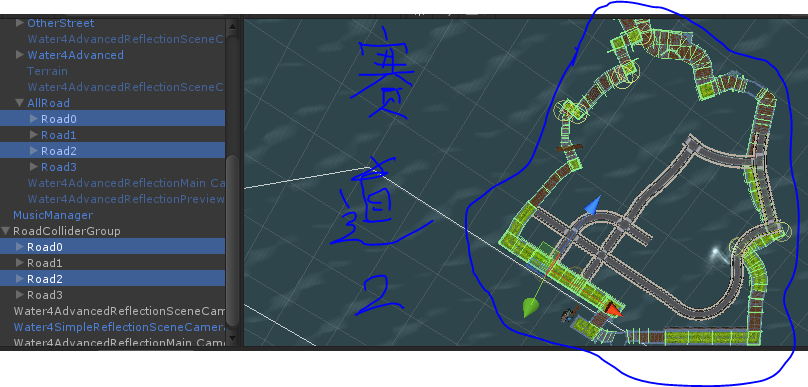Expand arrow of Road1 under AllRoad
The height and width of the screenshot is (387, 808).
(34, 134)
